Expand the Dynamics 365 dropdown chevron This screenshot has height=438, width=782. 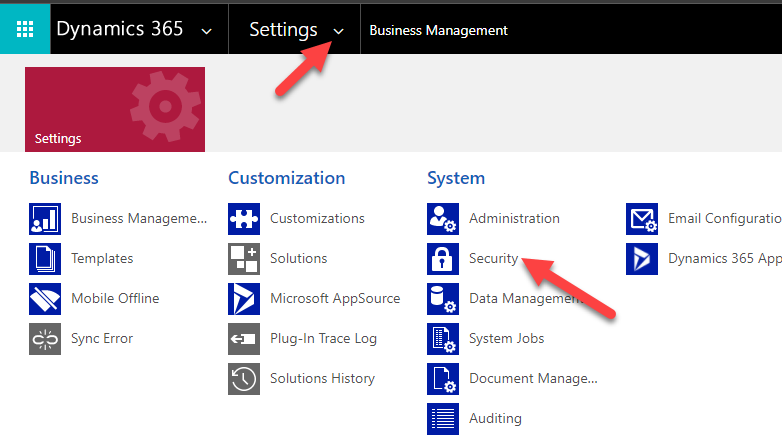tap(207, 31)
